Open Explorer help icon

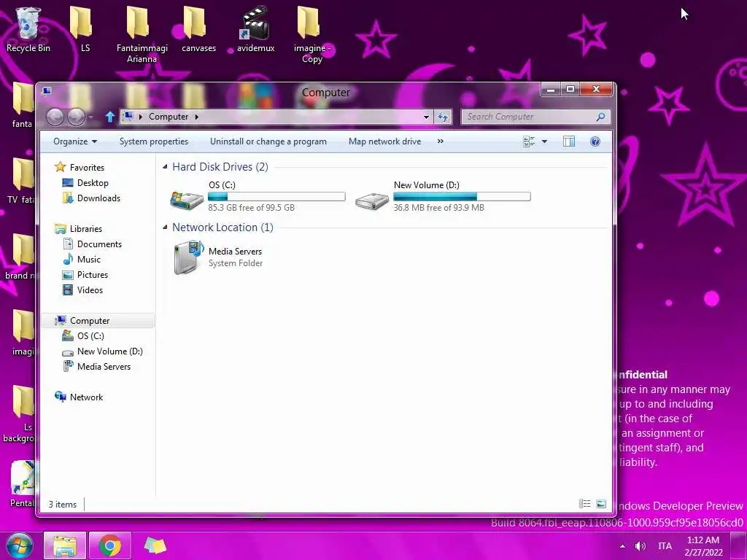click(x=595, y=141)
